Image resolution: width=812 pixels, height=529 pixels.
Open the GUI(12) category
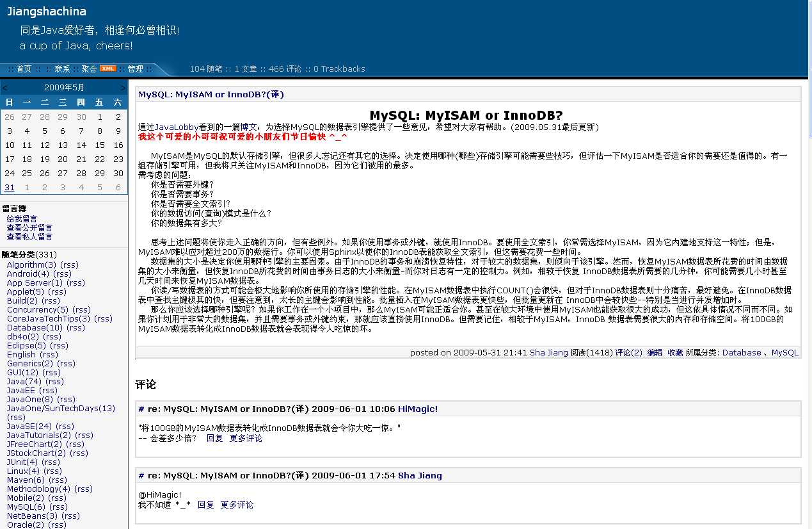23,372
